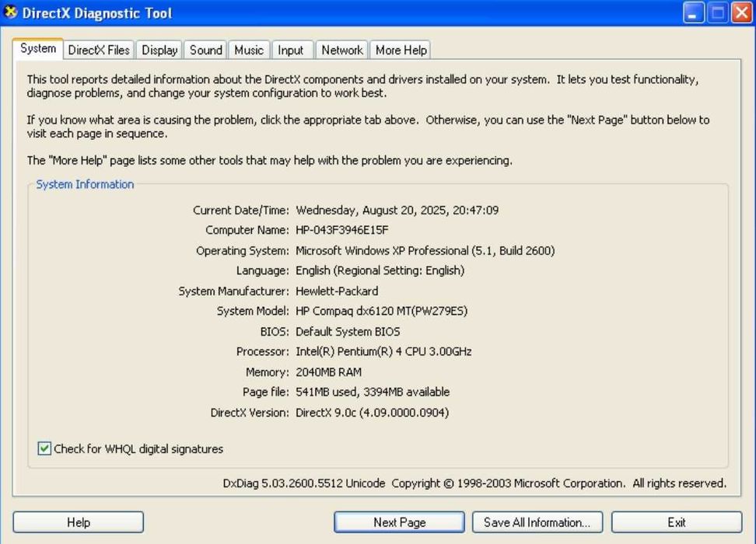Toggle Check for WHQL digital signatures checkbox
The width and height of the screenshot is (756, 544).
click(x=44, y=448)
